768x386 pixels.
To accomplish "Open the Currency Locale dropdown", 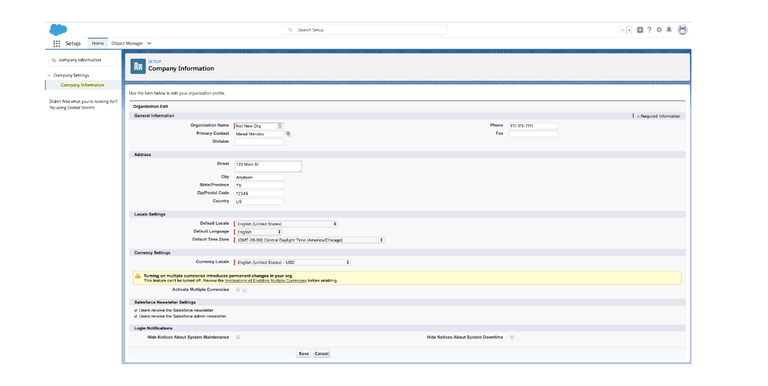I will 292,263.
